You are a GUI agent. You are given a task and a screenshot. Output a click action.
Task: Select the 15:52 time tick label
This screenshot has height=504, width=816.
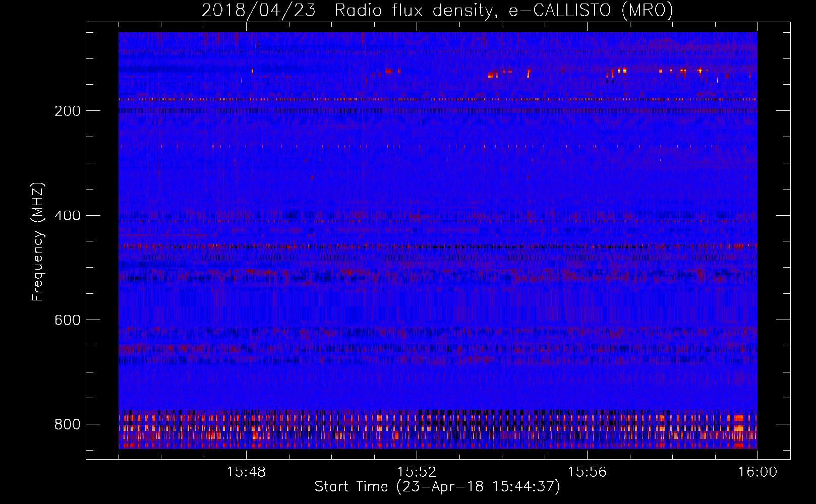point(417,472)
